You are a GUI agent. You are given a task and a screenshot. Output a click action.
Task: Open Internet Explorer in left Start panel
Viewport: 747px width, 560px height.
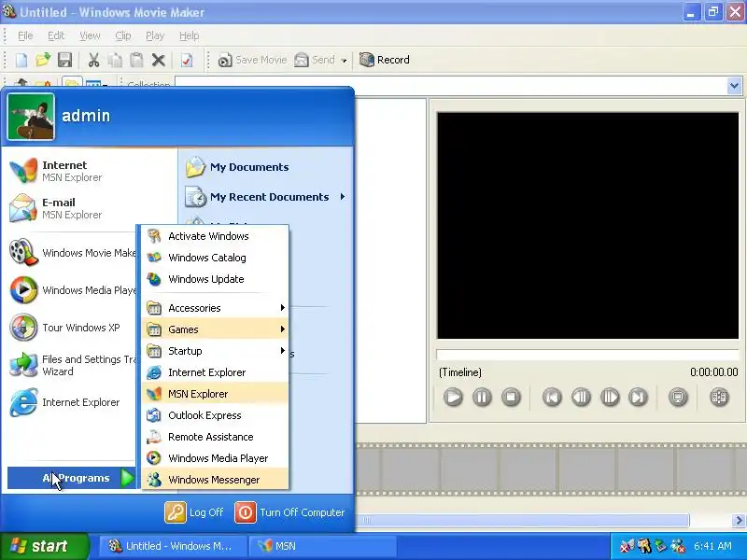click(72, 402)
